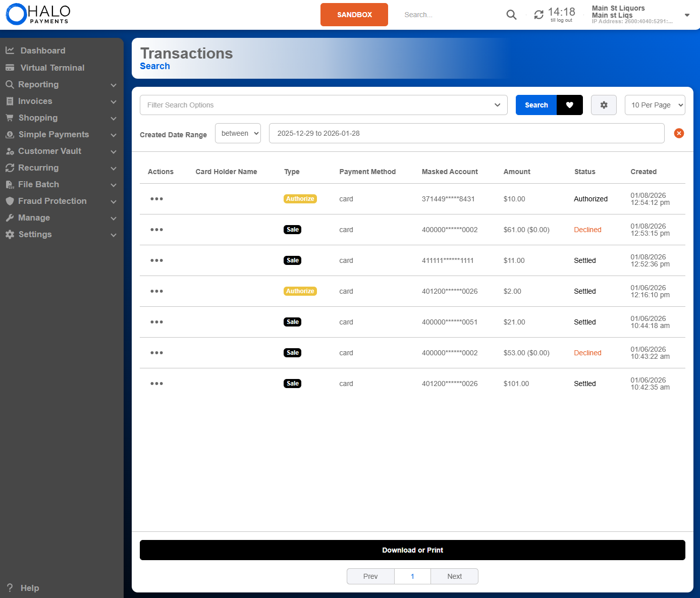Change the date comparison from between
This screenshot has width=700, height=598.
(x=238, y=133)
